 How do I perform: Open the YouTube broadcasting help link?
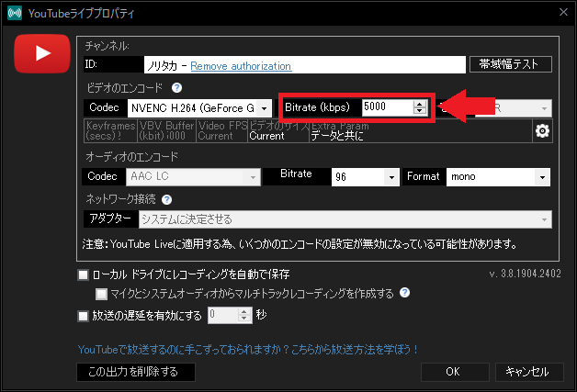[248, 350]
